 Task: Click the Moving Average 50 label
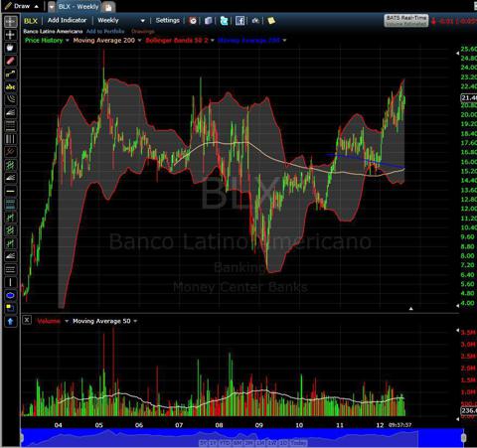tap(101, 321)
